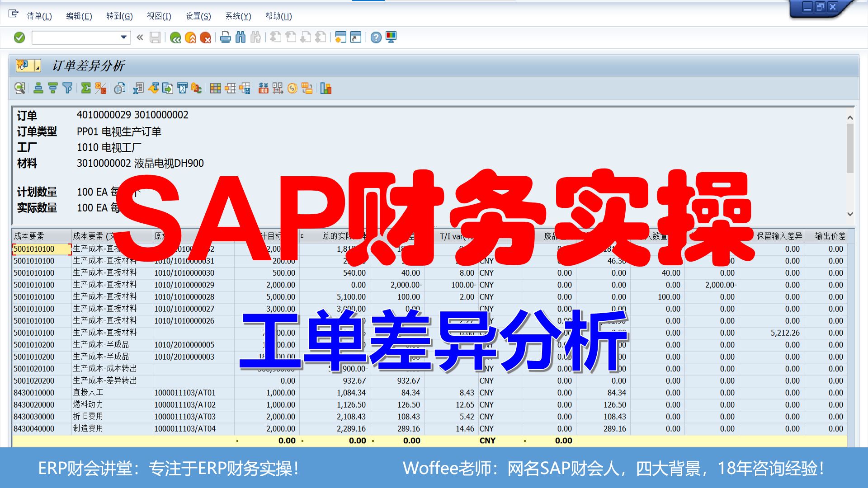
Task: Click the header panel scroll-down arrow
Action: pos(850,214)
